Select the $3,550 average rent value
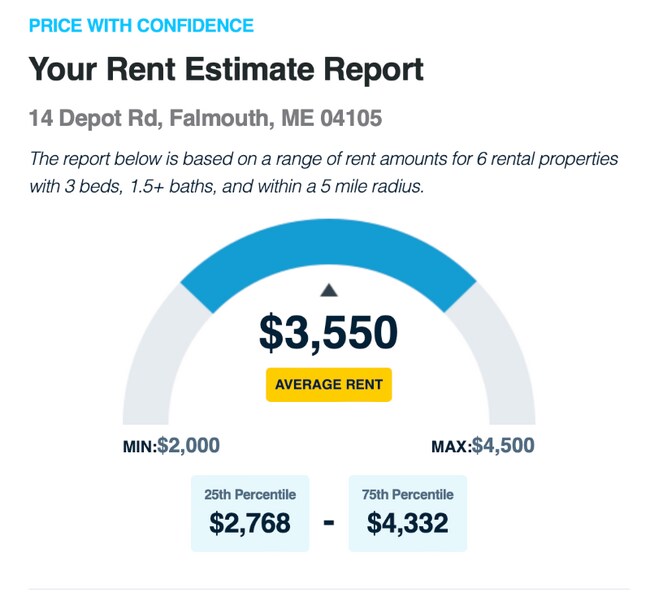 pos(328,333)
